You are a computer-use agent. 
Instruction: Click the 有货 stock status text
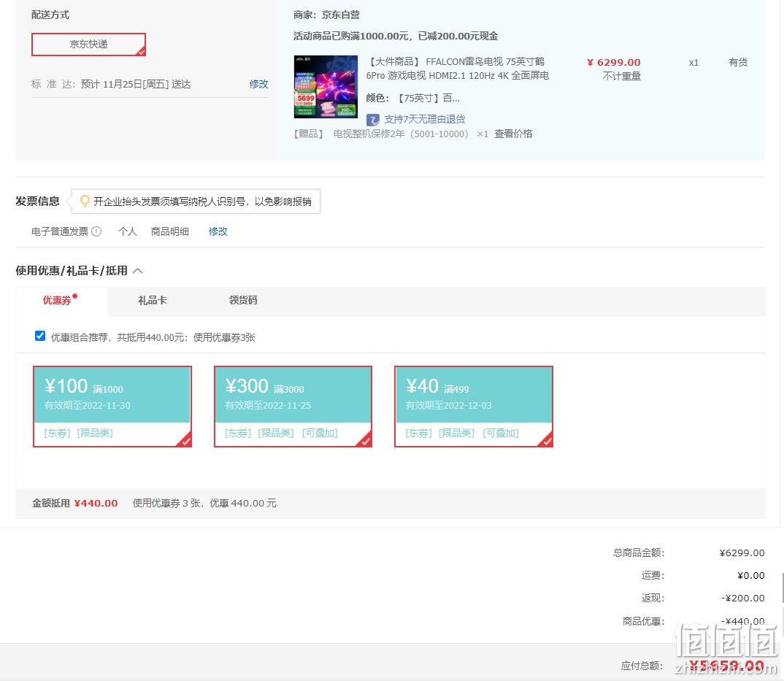pyautogui.click(x=738, y=63)
